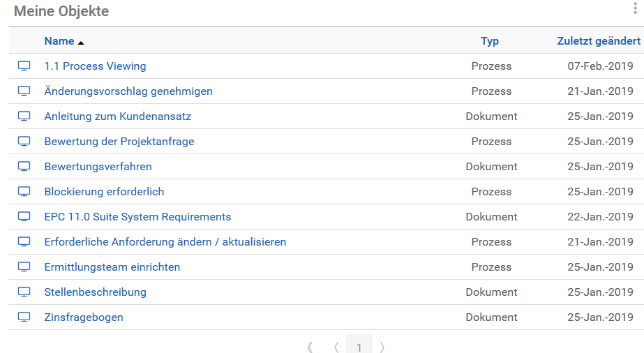
Task: Open the three-dot options menu of Meine Objekte
Action: 635,9
